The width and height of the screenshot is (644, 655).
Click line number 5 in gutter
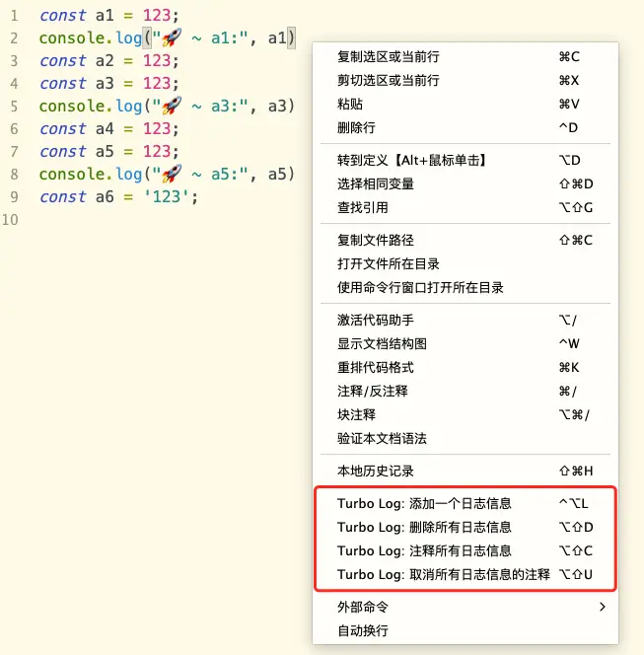pos(14,107)
